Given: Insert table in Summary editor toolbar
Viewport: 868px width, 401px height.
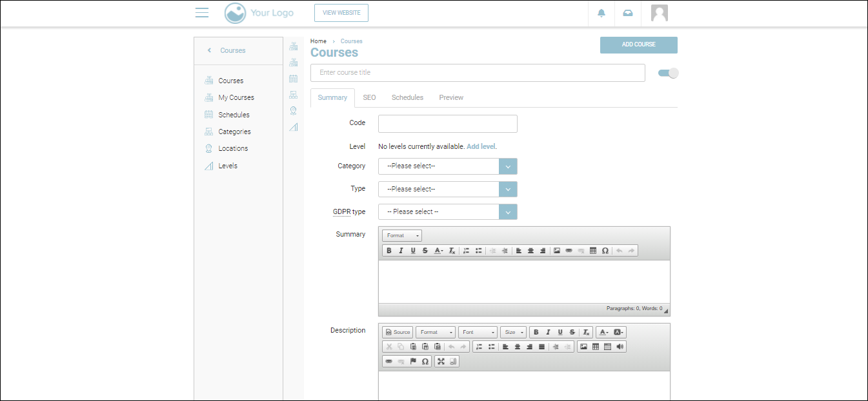Looking at the screenshot, I should (x=593, y=251).
